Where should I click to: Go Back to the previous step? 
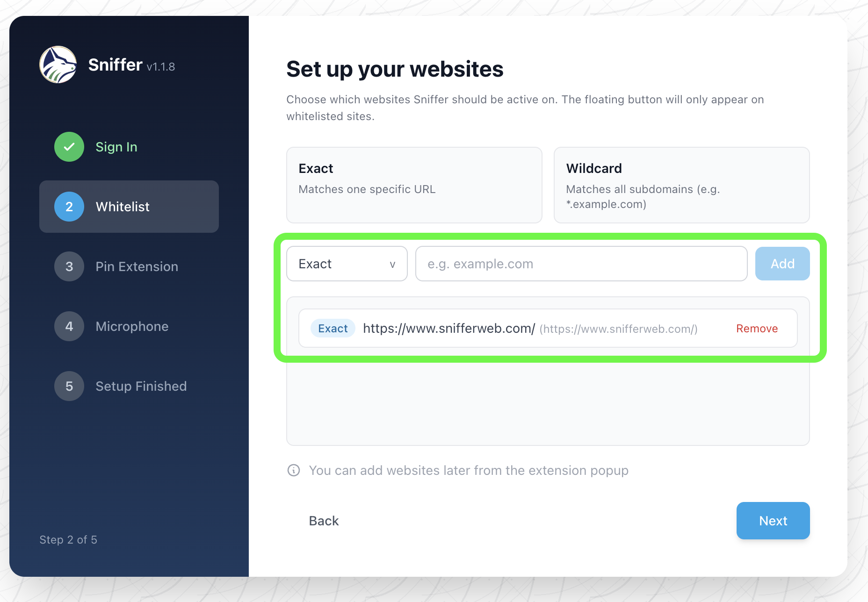(x=324, y=520)
